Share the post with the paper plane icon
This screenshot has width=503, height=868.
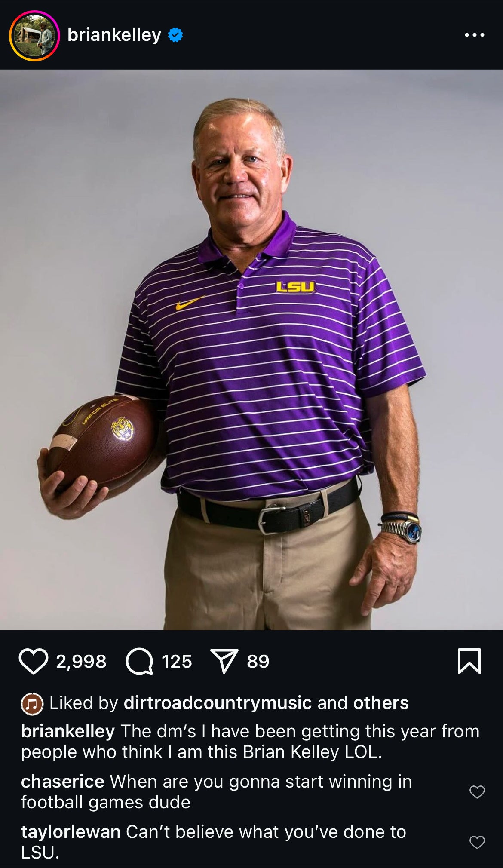coord(224,661)
